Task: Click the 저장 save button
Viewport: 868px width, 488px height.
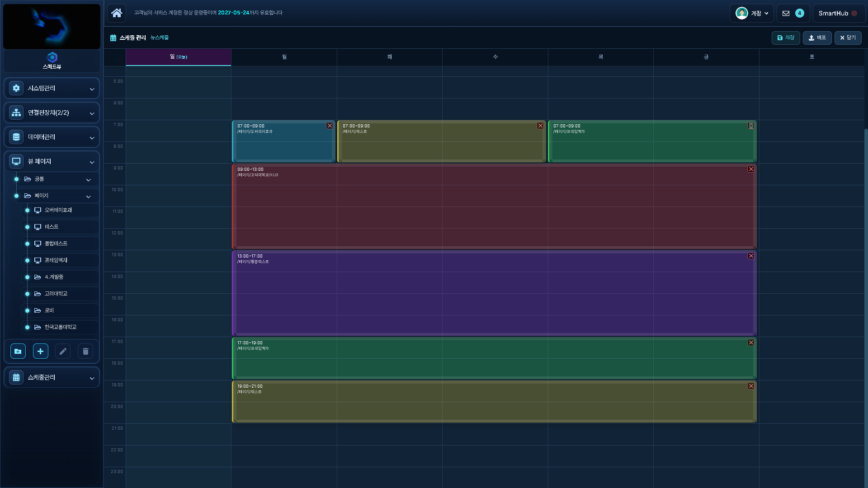Action: click(786, 38)
